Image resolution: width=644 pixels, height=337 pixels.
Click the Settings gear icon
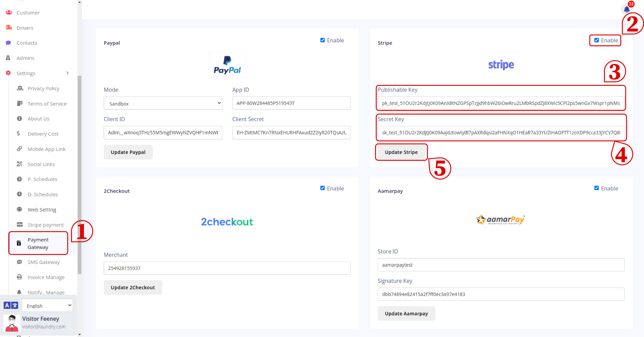(x=8, y=73)
